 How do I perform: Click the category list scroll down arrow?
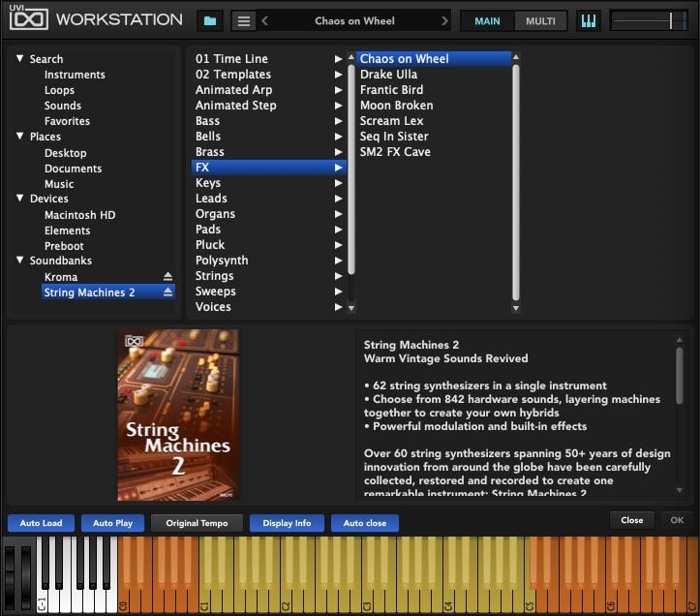click(351, 308)
